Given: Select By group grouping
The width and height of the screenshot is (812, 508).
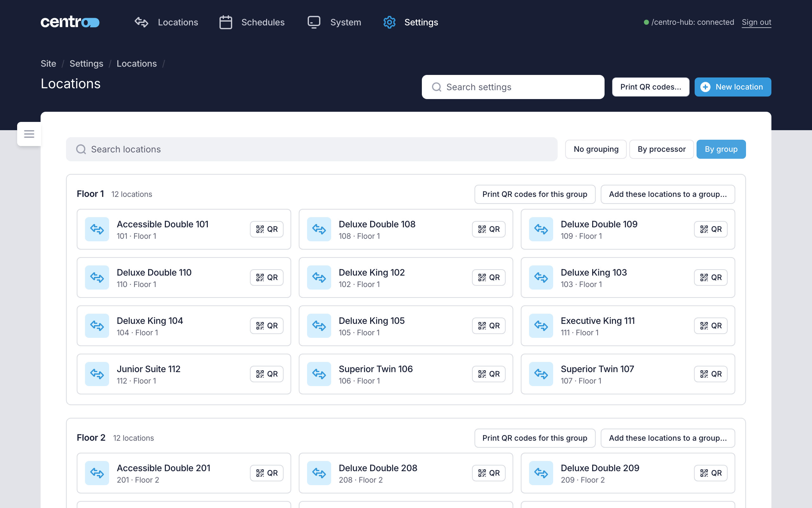Looking at the screenshot, I should [x=721, y=149].
